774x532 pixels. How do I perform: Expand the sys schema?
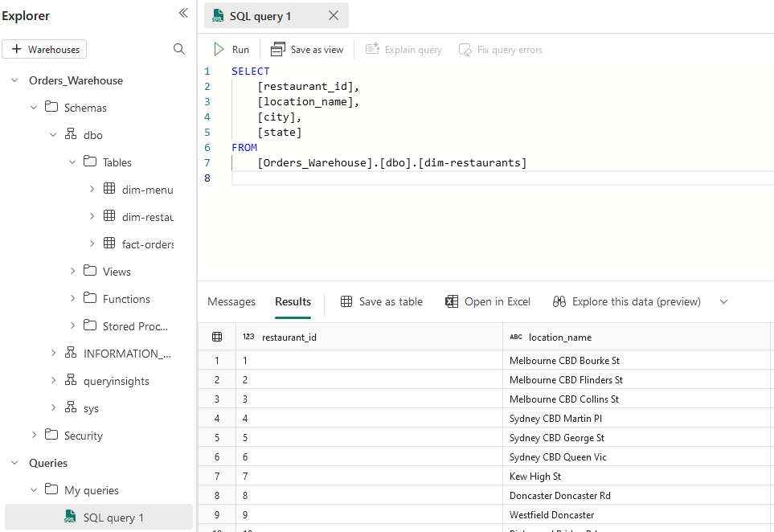(53, 407)
